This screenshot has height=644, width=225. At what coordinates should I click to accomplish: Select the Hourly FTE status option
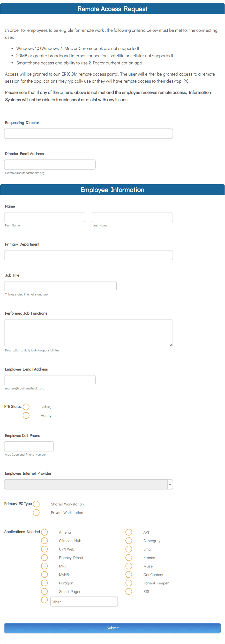click(x=26, y=415)
